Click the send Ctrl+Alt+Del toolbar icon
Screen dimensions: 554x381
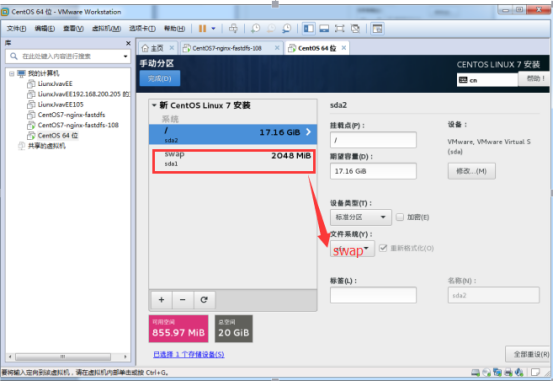[233, 29]
